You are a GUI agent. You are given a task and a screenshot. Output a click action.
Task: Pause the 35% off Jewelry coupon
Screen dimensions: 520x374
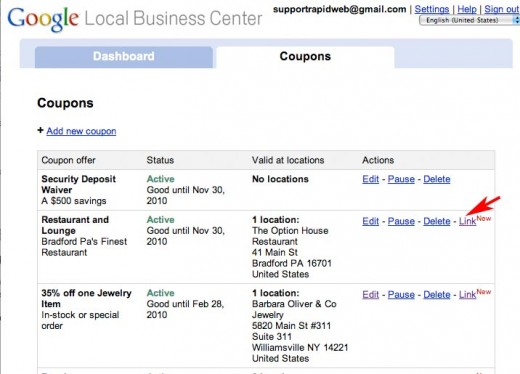[401, 294]
